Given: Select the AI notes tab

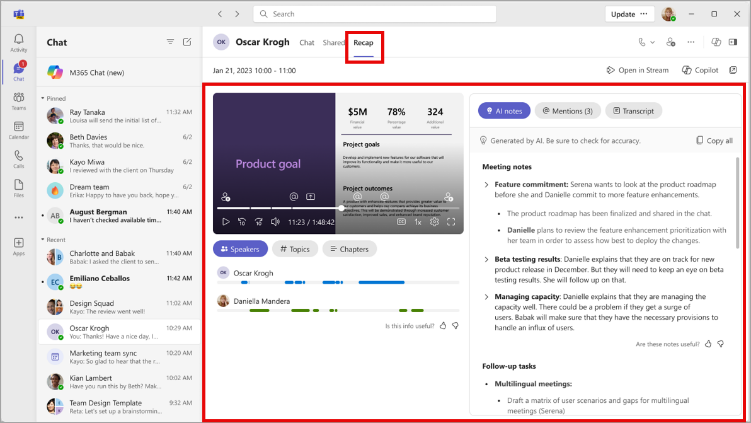Looking at the screenshot, I should coord(504,111).
